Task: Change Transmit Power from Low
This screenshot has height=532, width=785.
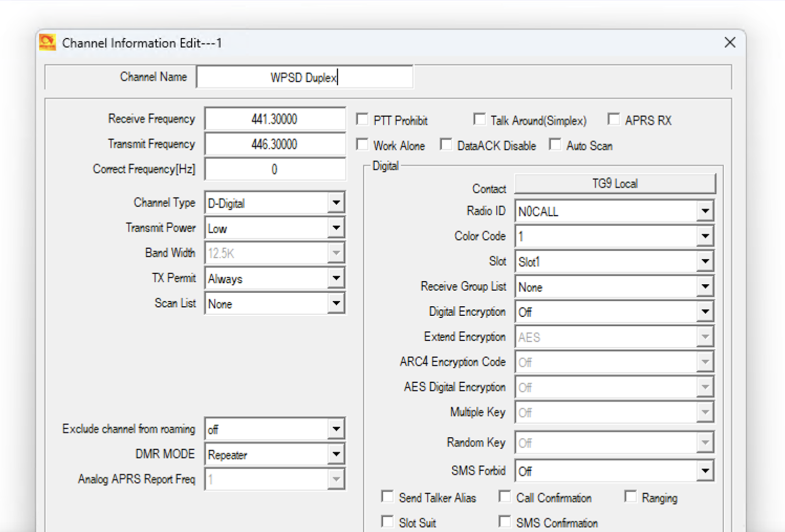Action: [x=336, y=228]
